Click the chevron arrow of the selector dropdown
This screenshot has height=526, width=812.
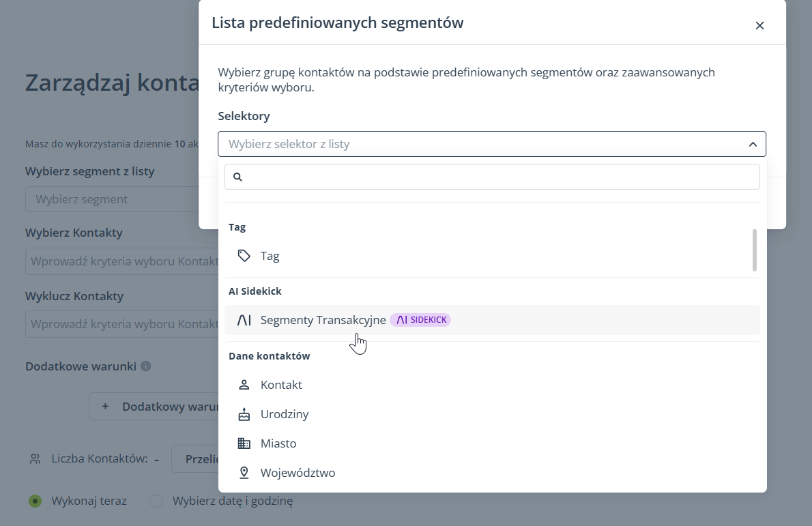pyautogui.click(x=753, y=144)
